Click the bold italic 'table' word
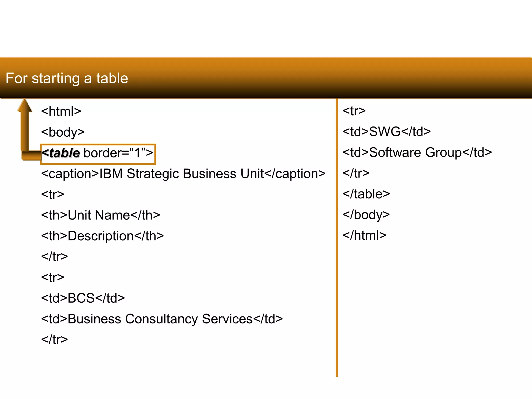532x399 pixels. coord(64,153)
